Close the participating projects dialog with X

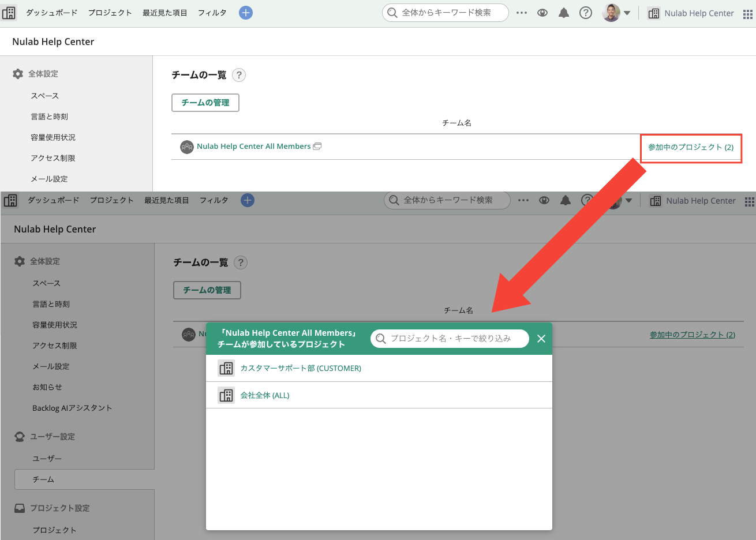pyautogui.click(x=541, y=339)
